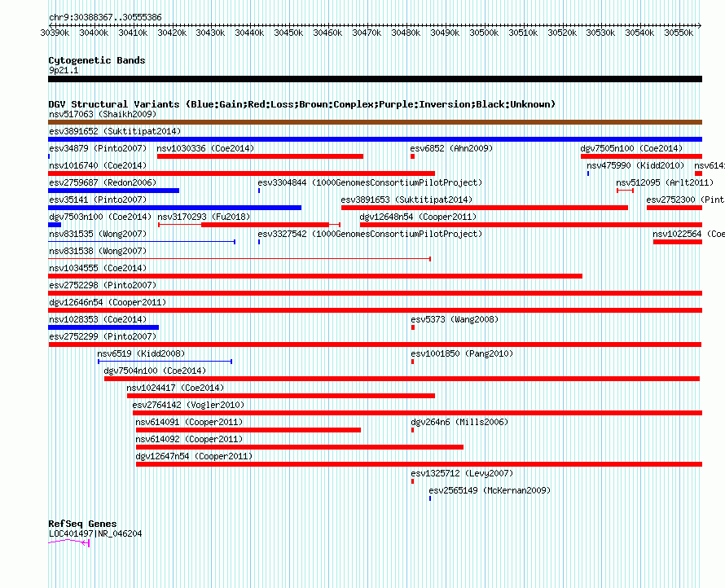The image size is (725, 588).
Task: Click the 30470k tick on ruler
Action: click(x=367, y=33)
